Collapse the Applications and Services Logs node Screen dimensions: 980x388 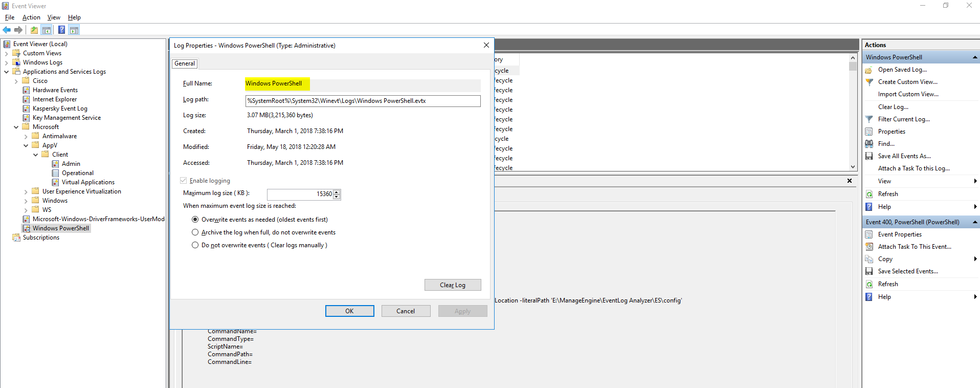tap(7, 72)
